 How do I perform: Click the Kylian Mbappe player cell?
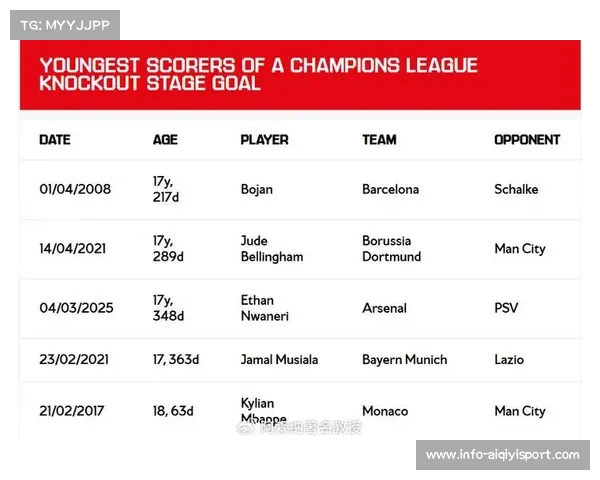263,411
